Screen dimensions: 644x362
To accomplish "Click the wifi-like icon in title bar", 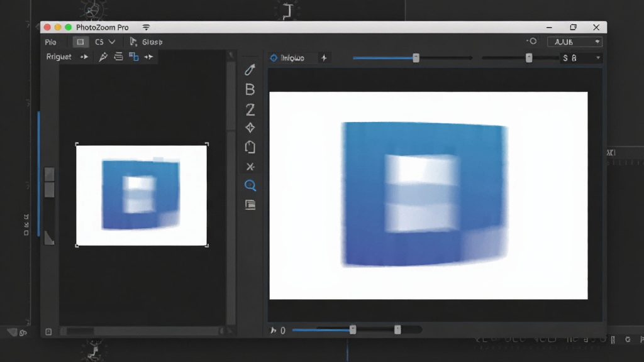I will pyautogui.click(x=146, y=27).
